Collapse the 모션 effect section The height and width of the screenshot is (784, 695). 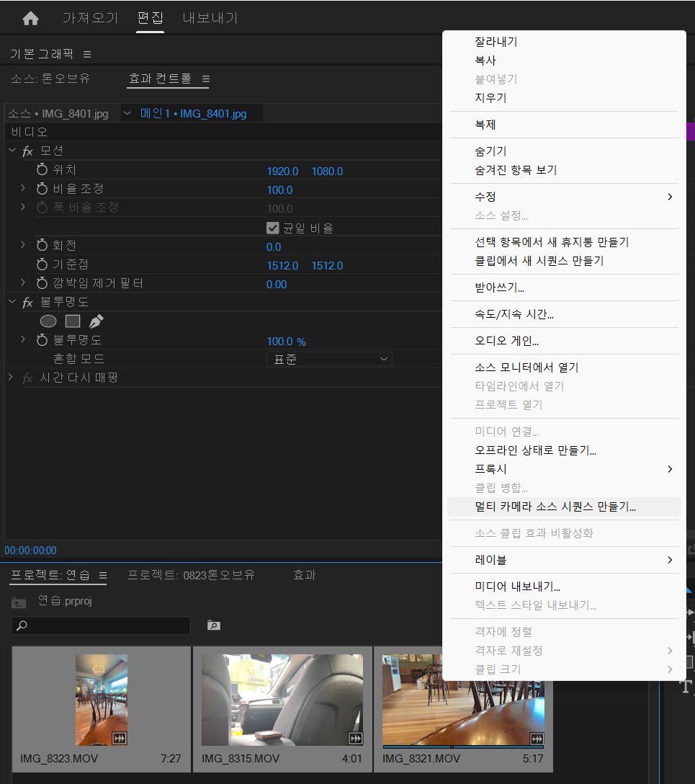tap(12, 151)
